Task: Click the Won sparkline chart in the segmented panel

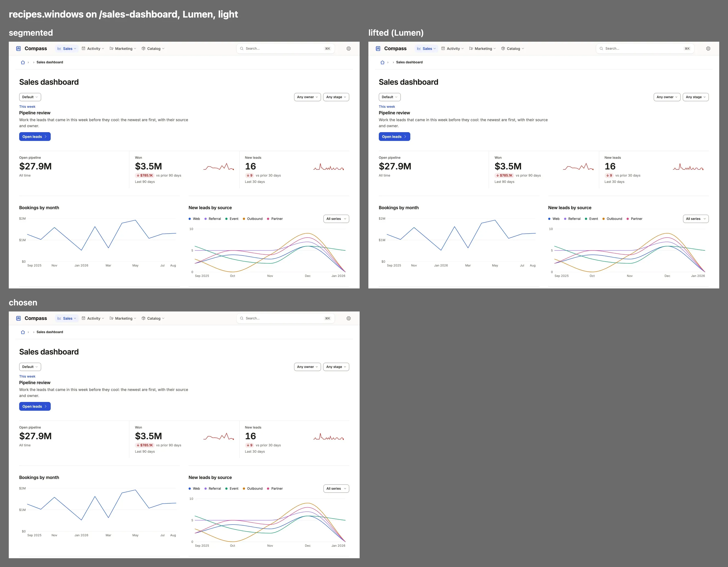Action: coord(219,166)
